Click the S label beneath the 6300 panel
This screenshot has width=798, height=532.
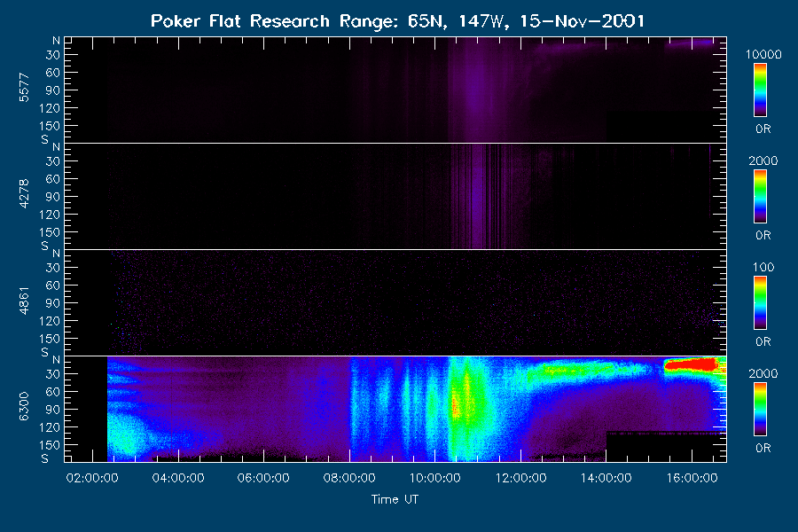coord(45,458)
